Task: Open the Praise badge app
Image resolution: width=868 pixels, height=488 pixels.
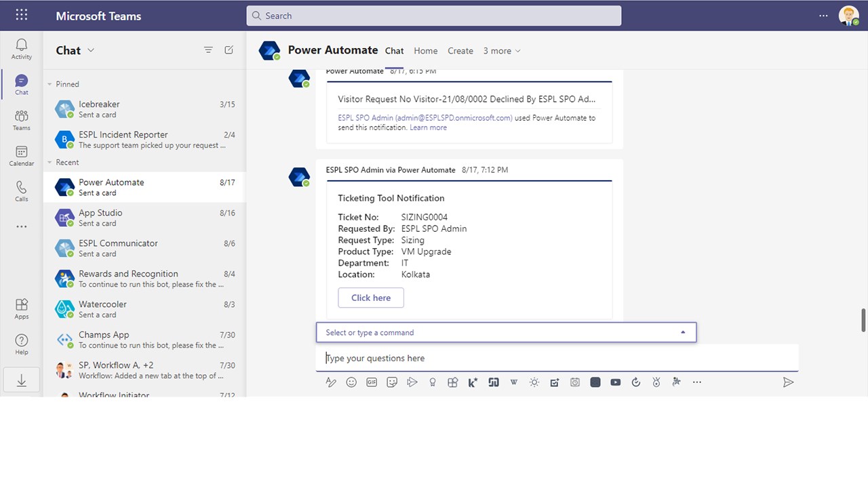Action: [433, 382]
